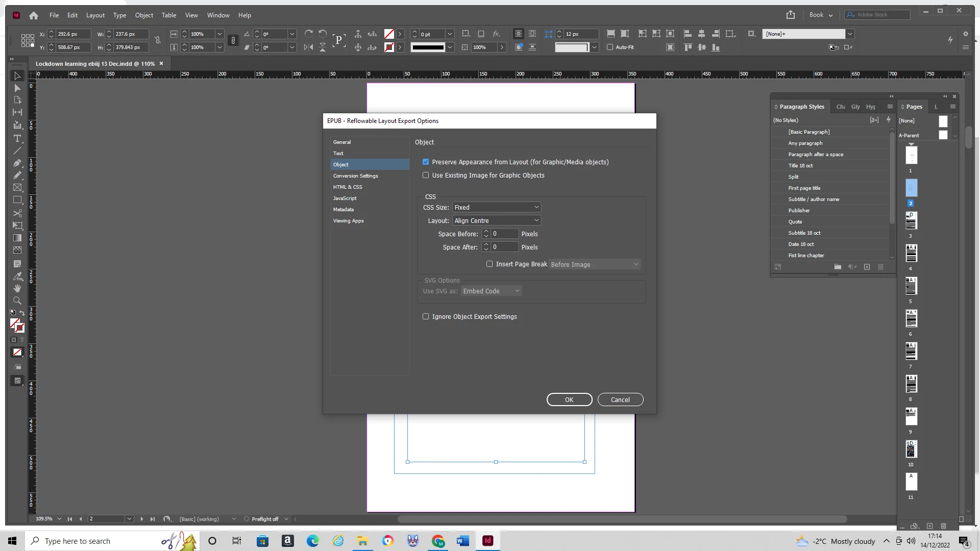The height and width of the screenshot is (551, 980).
Task: Cancel the EPUB export dialog
Action: coord(620,399)
